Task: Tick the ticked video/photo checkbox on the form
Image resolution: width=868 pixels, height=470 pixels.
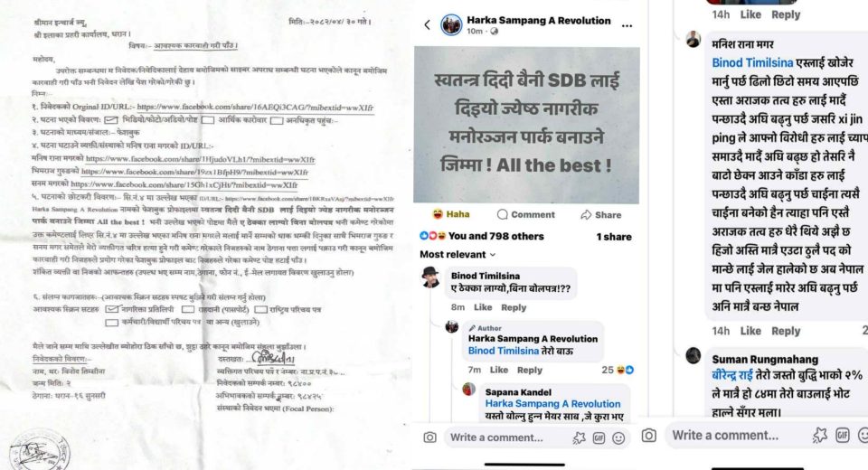Action: pyautogui.click(x=111, y=120)
